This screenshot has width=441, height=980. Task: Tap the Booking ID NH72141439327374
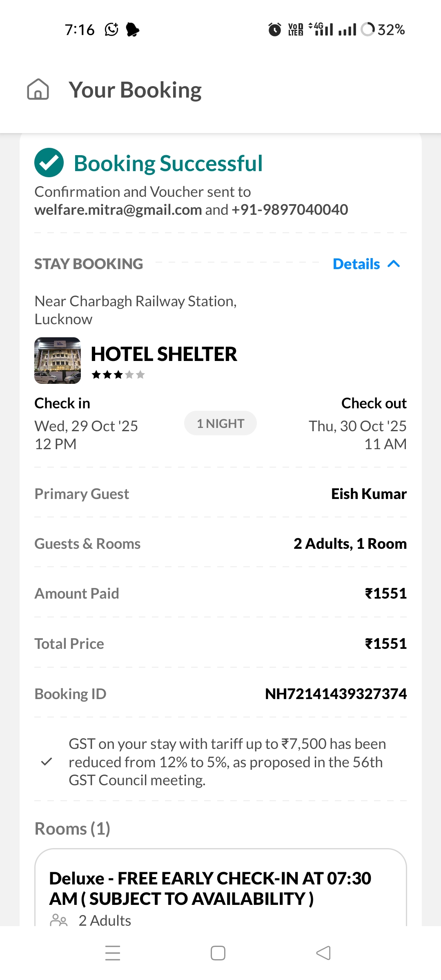[336, 694]
